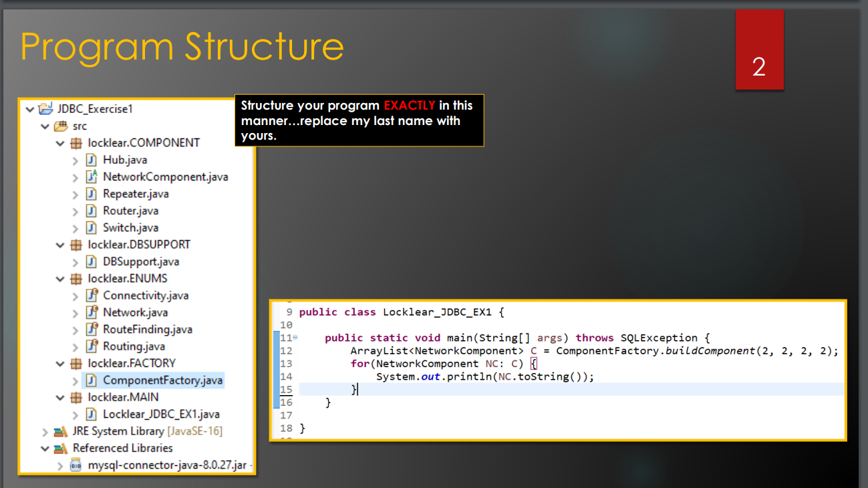Expand the Repeater.java tree node
This screenshot has height=488, width=868.
pos(76,193)
